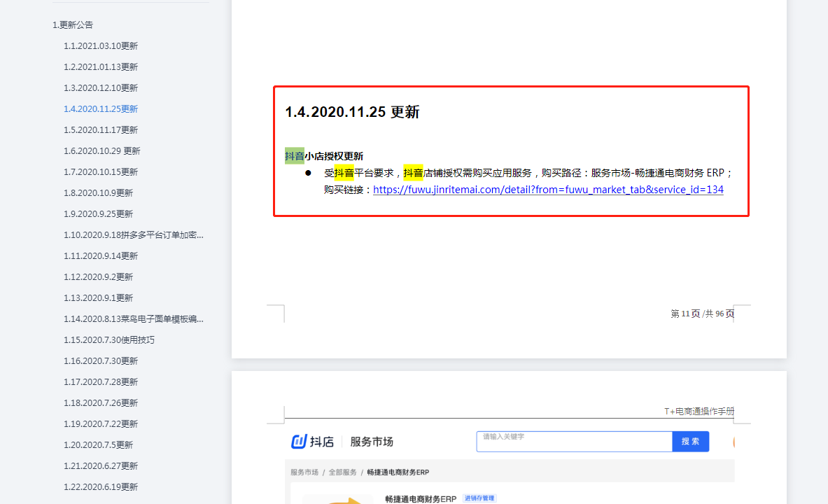Click the T+电商通操作手册 page header text
The width and height of the screenshot is (828, 504).
pos(699,411)
